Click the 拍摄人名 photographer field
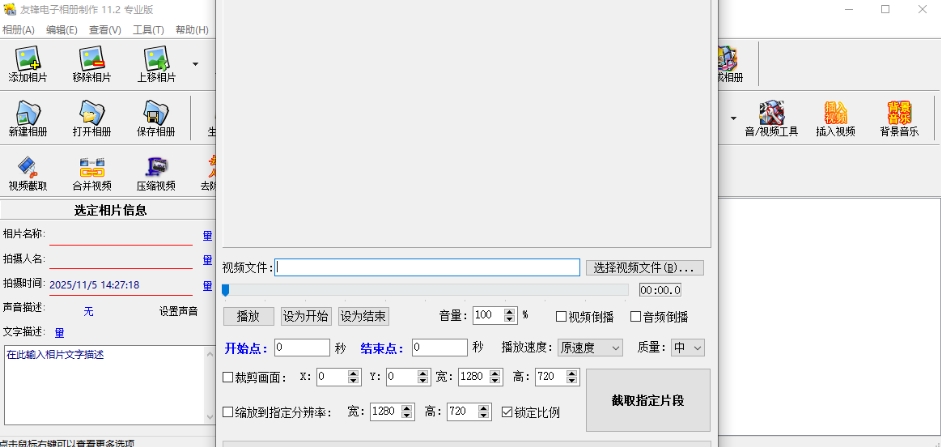 click(x=121, y=260)
